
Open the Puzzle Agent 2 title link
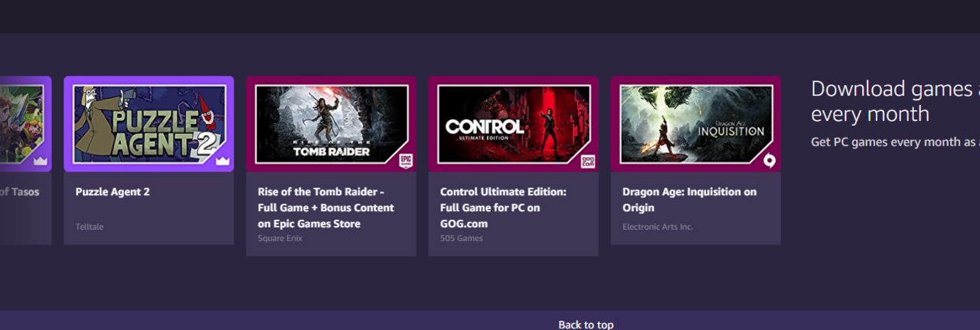coord(113,192)
